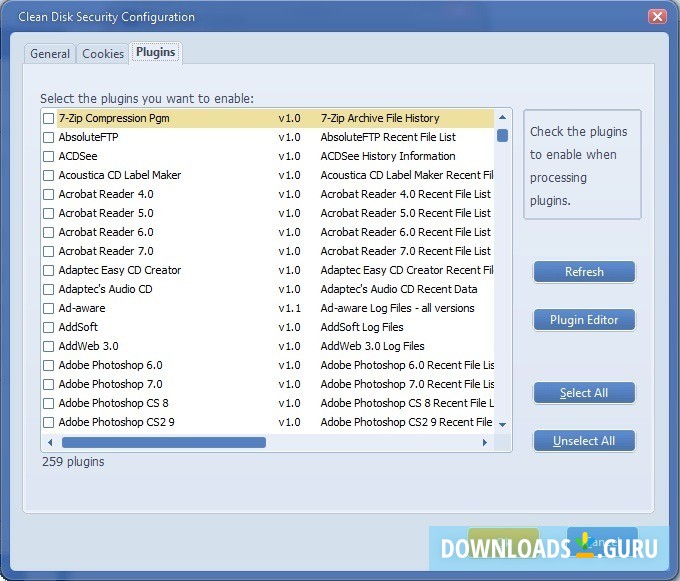Open the Plugin Editor
This screenshot has width=680, height=581.
(x=584, y=320)
